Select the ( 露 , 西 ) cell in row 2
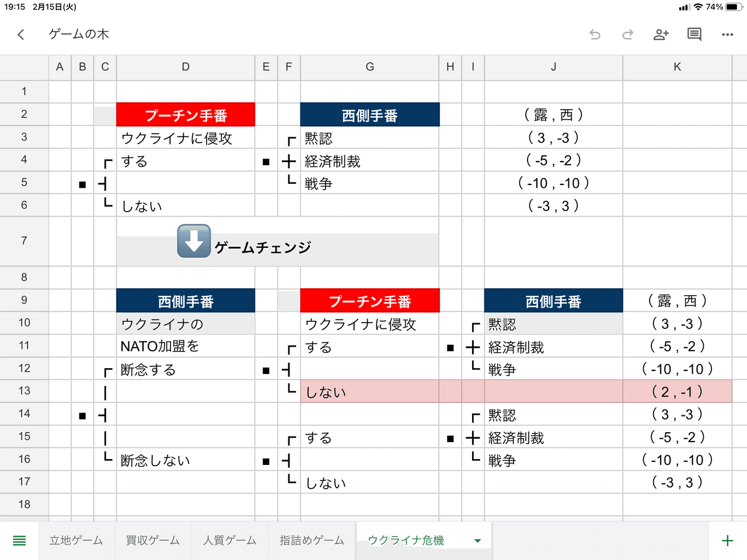 [x=554, y=115]
